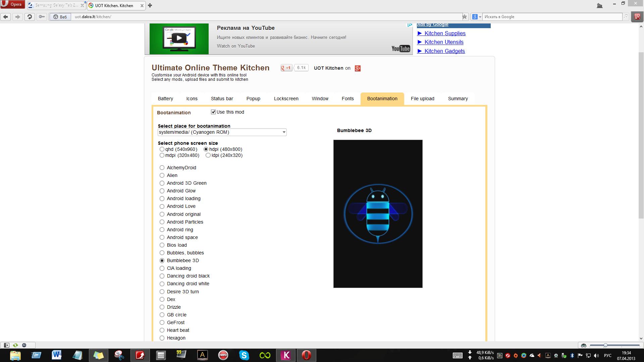Click the Google +1 button
Screen dimensions: 644x362
coord(286,68)
